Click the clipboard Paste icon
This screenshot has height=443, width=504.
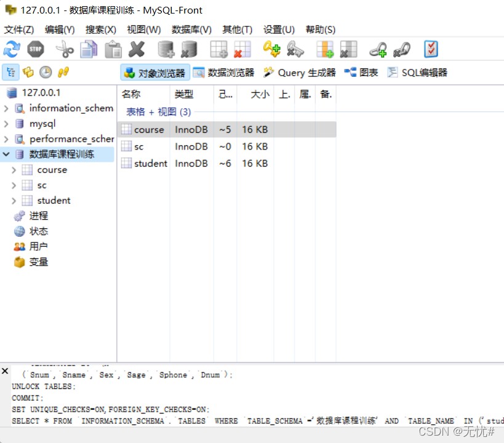tap(113, 49)
